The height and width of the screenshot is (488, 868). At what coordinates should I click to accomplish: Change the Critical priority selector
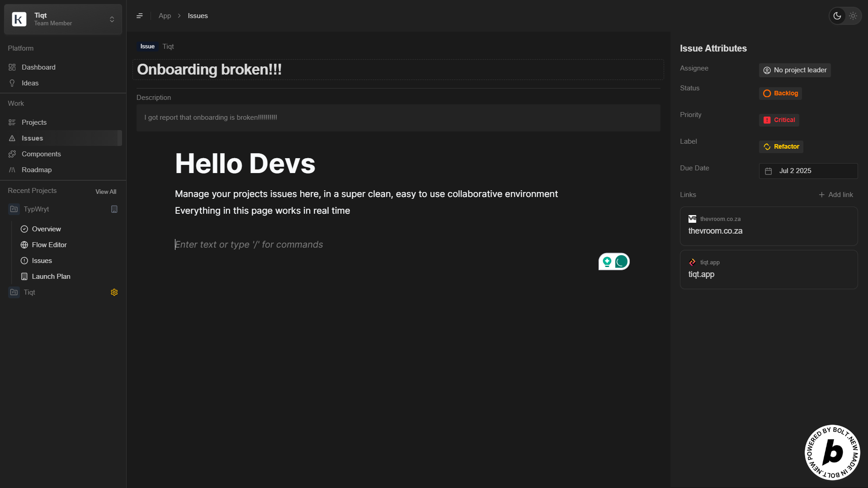click(779, 120)
